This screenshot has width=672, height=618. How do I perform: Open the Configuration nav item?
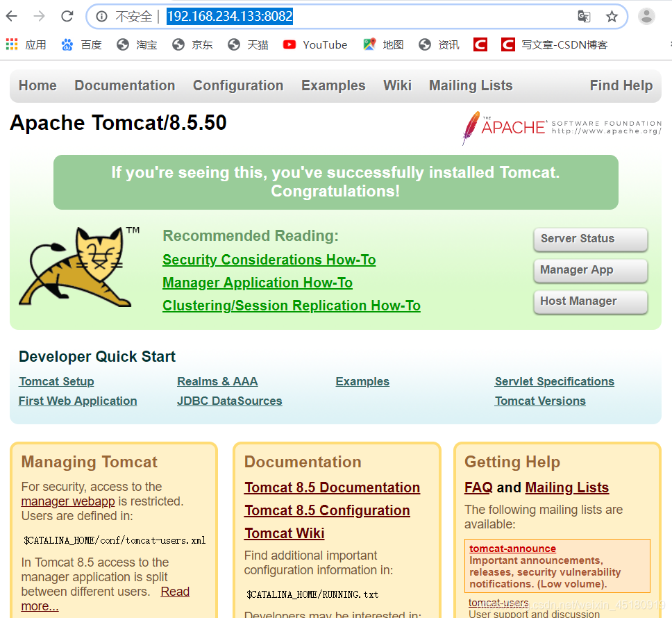tap(238, 85)
